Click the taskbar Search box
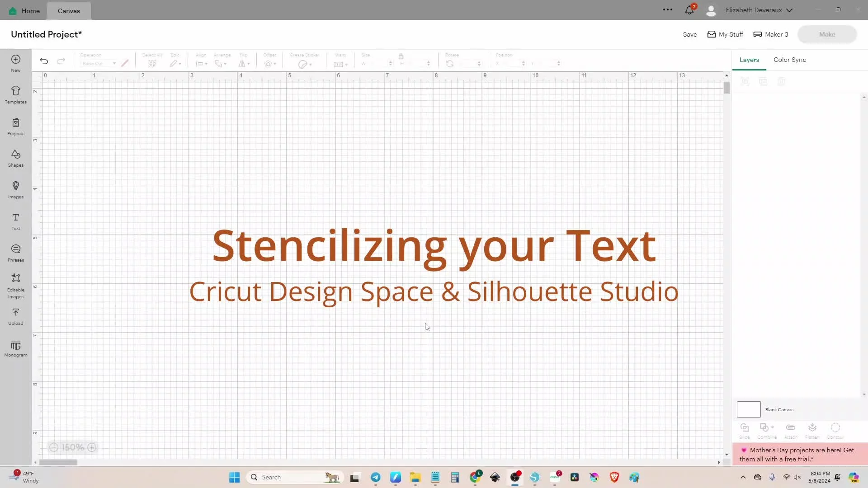This screenshot has height=488, width=868. tap(295, 477)
